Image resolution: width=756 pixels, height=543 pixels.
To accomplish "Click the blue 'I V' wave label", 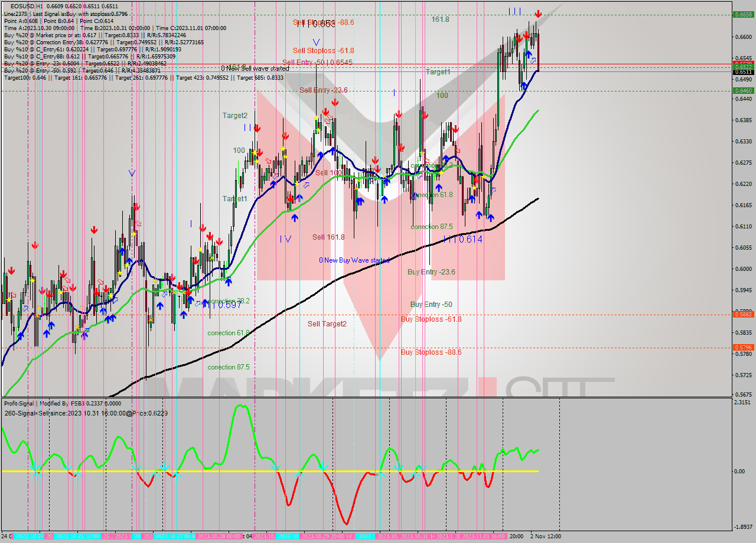I will coord(286,238).
